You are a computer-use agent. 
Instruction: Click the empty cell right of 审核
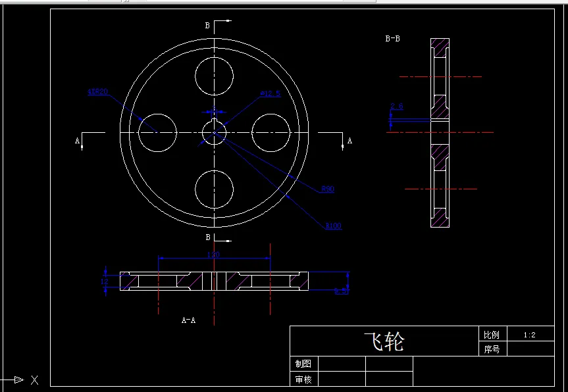pyautogui.click(x=342, y=379)
